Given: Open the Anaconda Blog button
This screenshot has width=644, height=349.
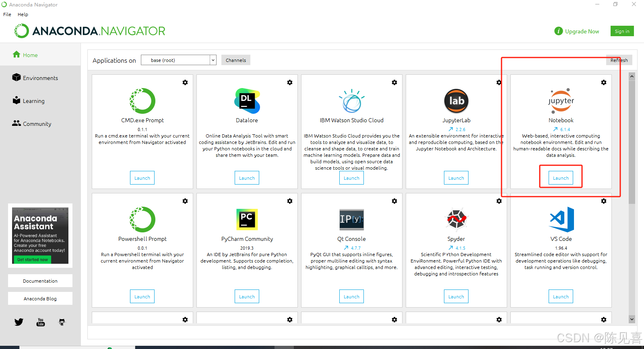Looking at the screenshot, I should coord(40,298).
